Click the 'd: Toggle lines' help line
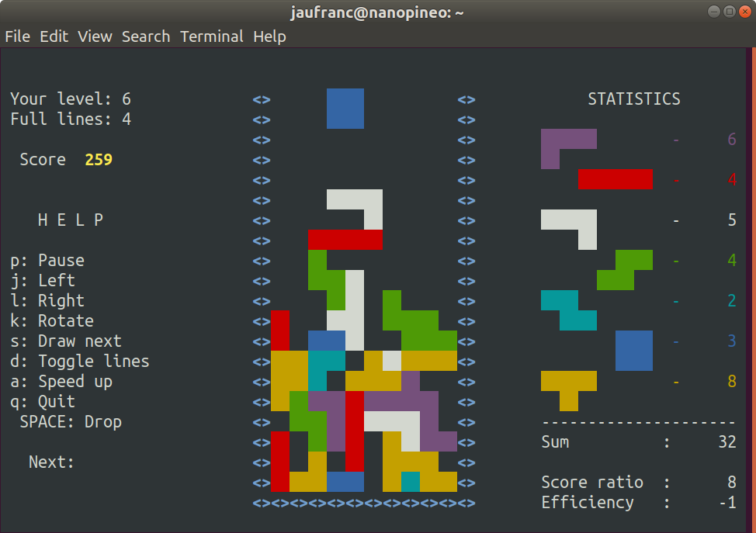Screen dimensions: 756x533 pyautogui.click(x=80, y=362)
